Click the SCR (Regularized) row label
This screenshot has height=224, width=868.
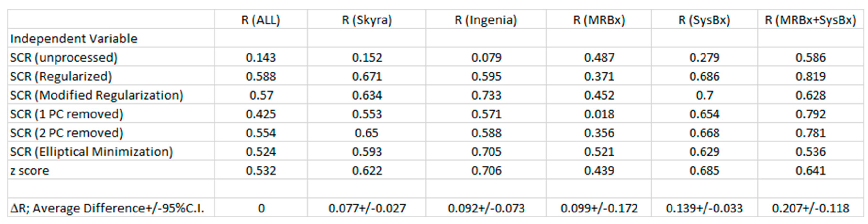pyautogui.click(x=61, y=77)
